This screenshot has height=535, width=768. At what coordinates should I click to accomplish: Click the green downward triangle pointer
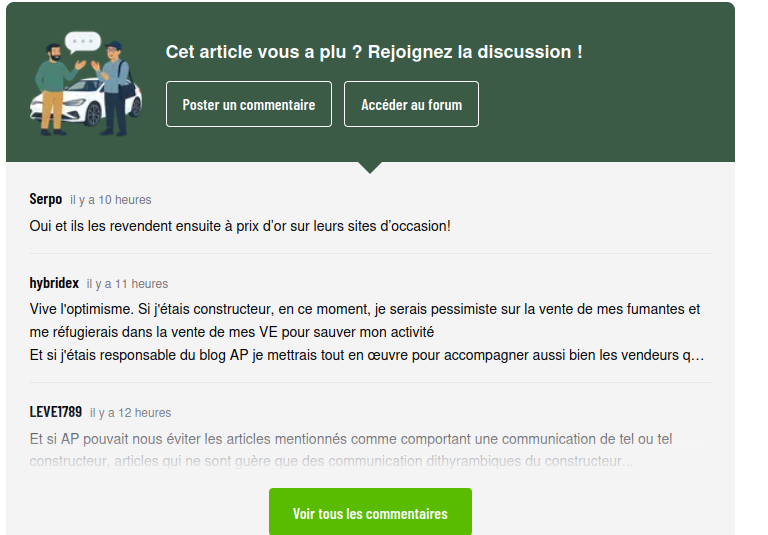[x=370, y=167]
